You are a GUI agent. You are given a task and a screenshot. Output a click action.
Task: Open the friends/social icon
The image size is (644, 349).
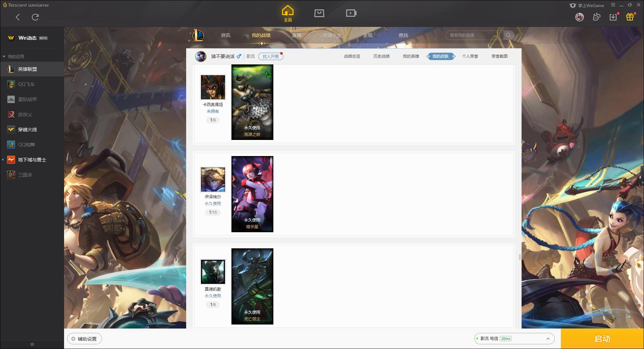pos(596,17)
